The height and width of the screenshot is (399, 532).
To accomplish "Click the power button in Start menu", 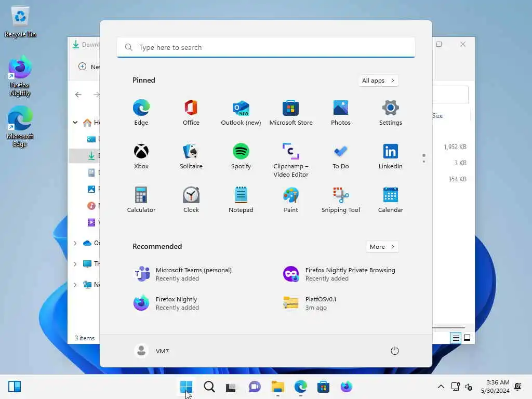I will point(395,351).
